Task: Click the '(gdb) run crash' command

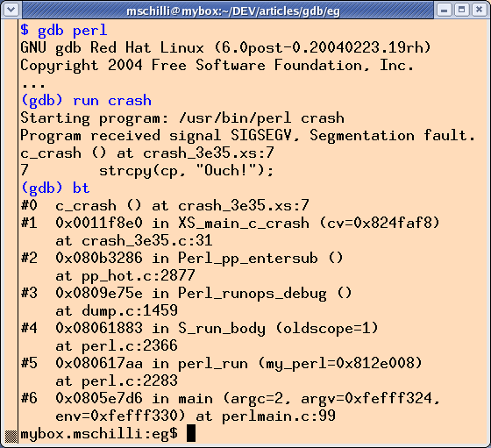Action: click(x=86, y=101)
